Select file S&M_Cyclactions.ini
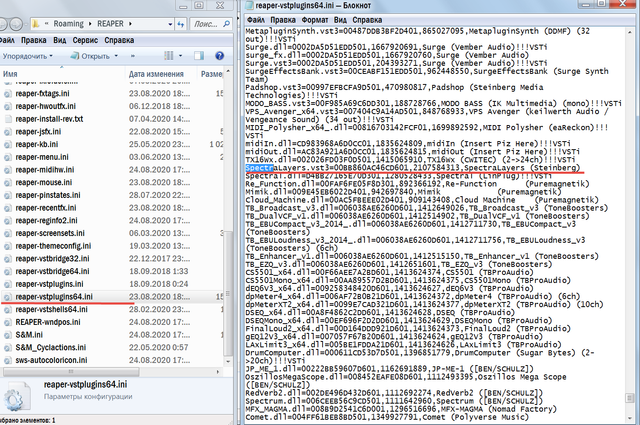Screen dimensions: 640x425 click(51, 347)
